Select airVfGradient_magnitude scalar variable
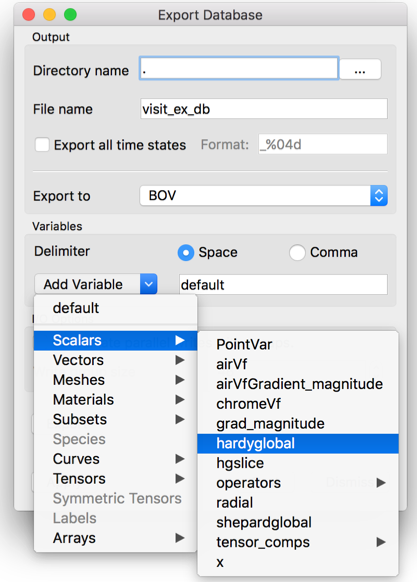The width and height of the screenshot is (417, 582). pos(298,384)
